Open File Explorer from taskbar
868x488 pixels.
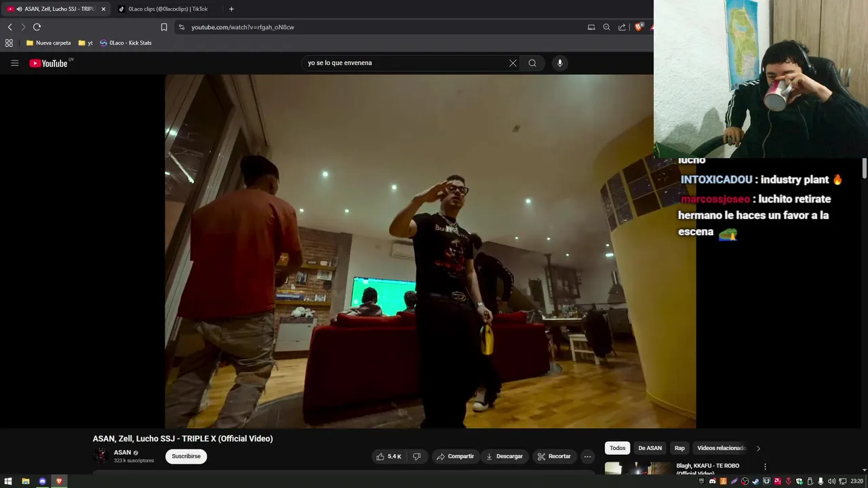[26, 481]
